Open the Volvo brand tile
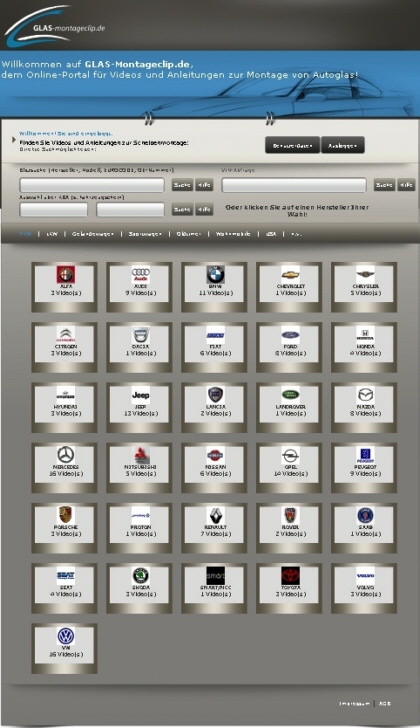 coord(364,588)
